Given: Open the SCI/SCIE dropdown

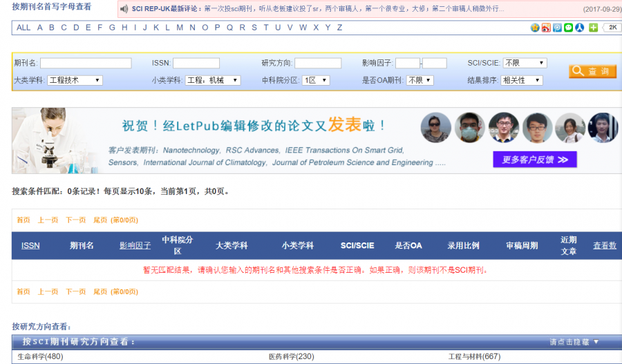Looking at the screenshot, I should [x=525, y=63].
